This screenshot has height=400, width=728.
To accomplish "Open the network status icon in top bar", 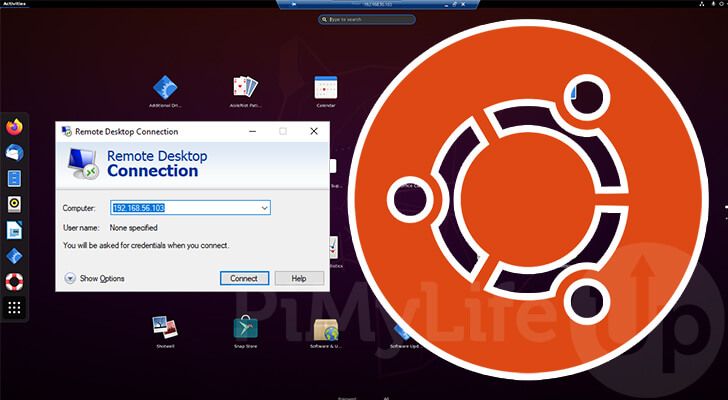I will (x=702, y=4).
